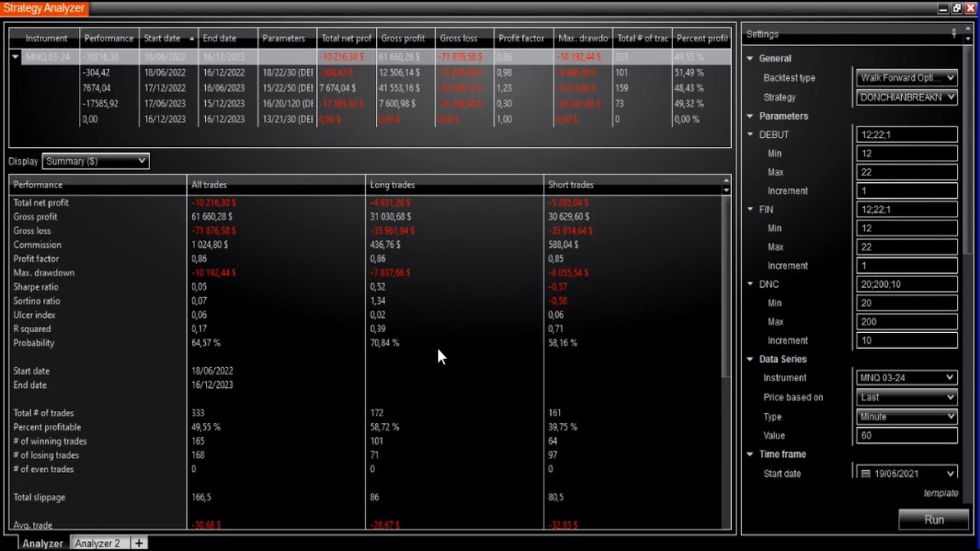This screenshot has width=980, height=551.
Task: Select the row with parameters 13/21/30
Action: pos(371,119)
